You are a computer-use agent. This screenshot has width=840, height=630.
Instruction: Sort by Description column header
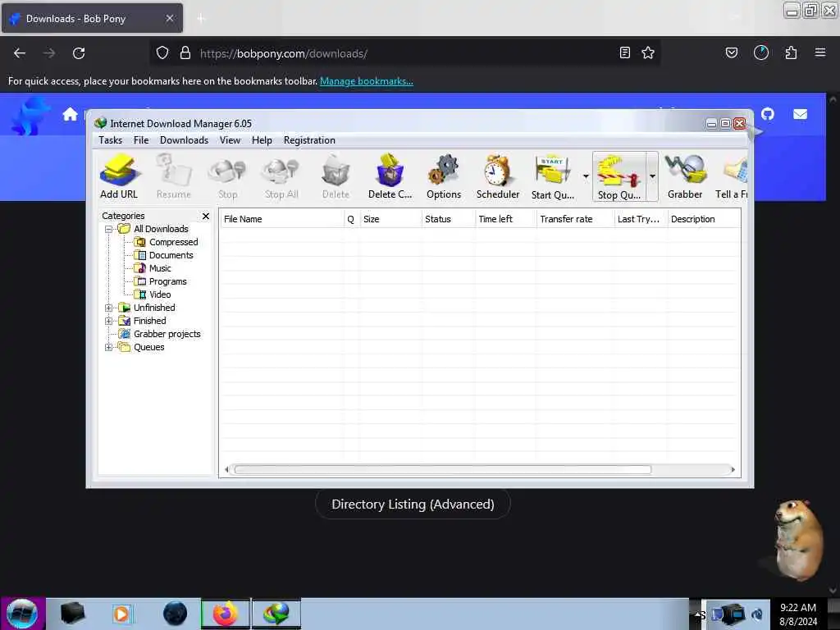(704, 219)
